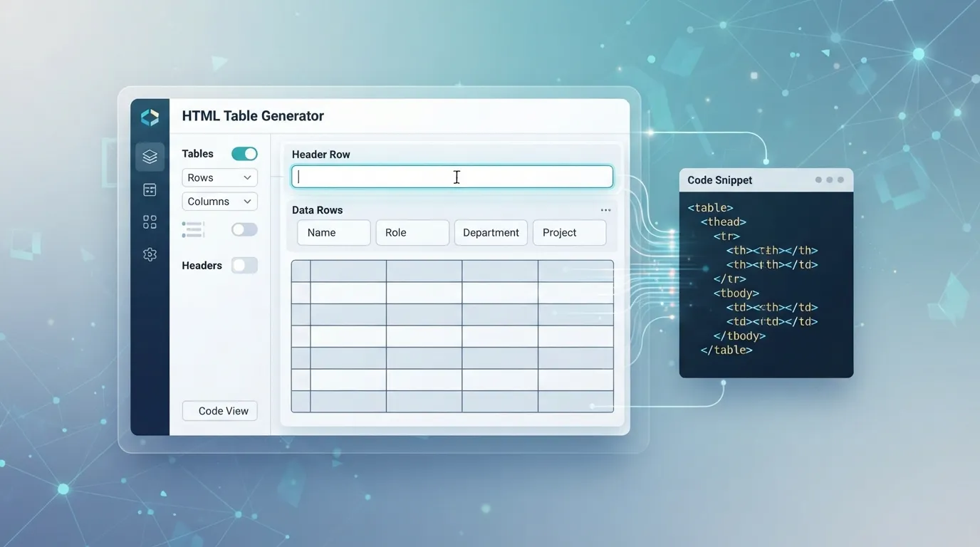Open the table layout sidebar icon

coord(150,189)
